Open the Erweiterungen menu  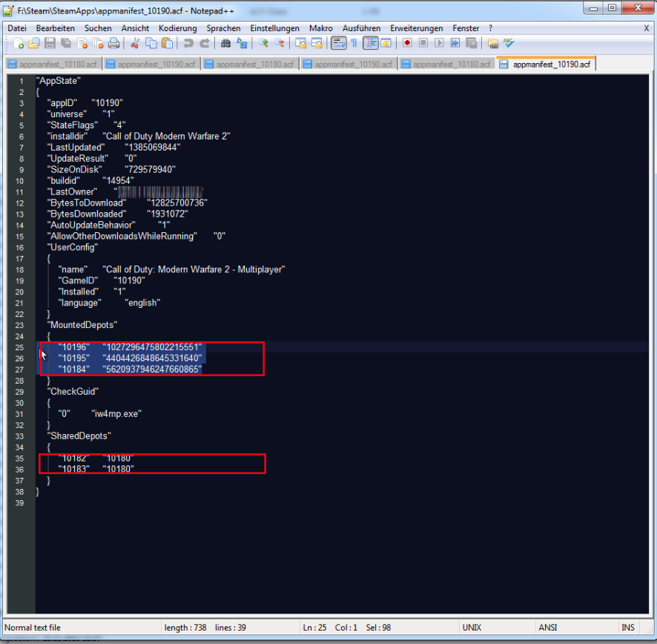click(x=417, y=28)
